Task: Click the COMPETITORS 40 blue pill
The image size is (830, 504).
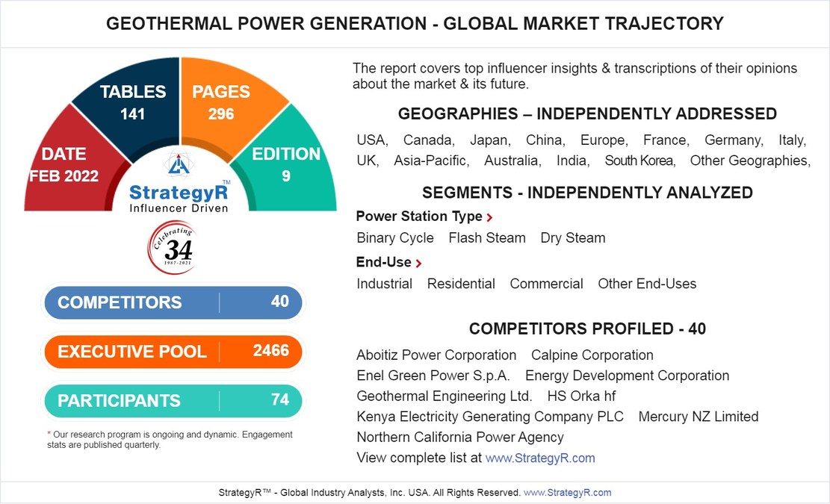Action: [x=173, y=302]
